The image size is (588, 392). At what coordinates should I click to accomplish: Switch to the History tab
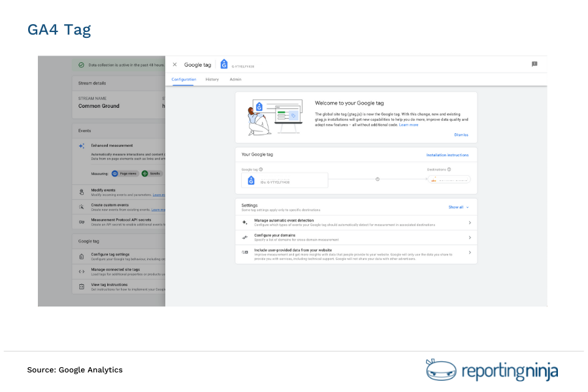tap(212, 79)
